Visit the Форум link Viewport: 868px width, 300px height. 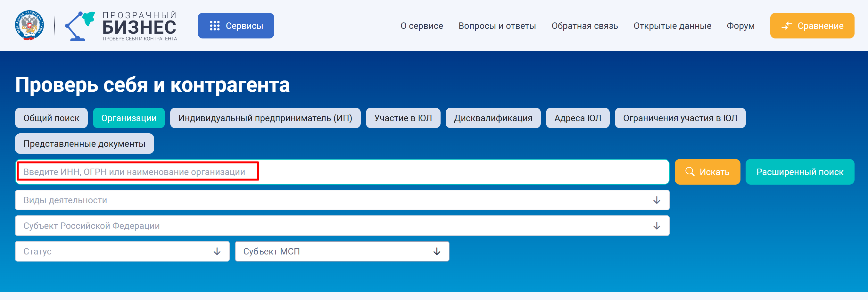(x=740, y=26)
